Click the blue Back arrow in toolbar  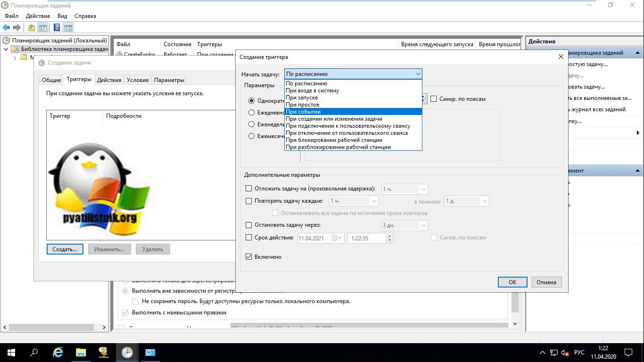pos(6,28)
